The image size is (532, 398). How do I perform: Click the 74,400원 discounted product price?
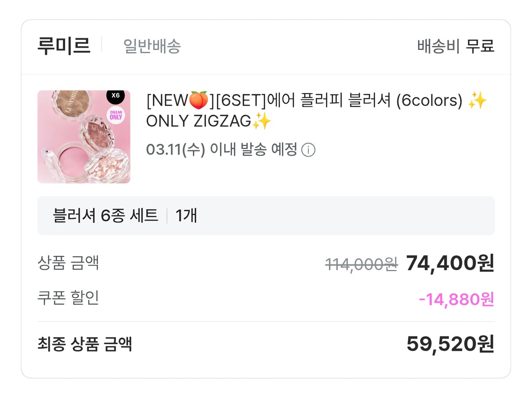450,264
